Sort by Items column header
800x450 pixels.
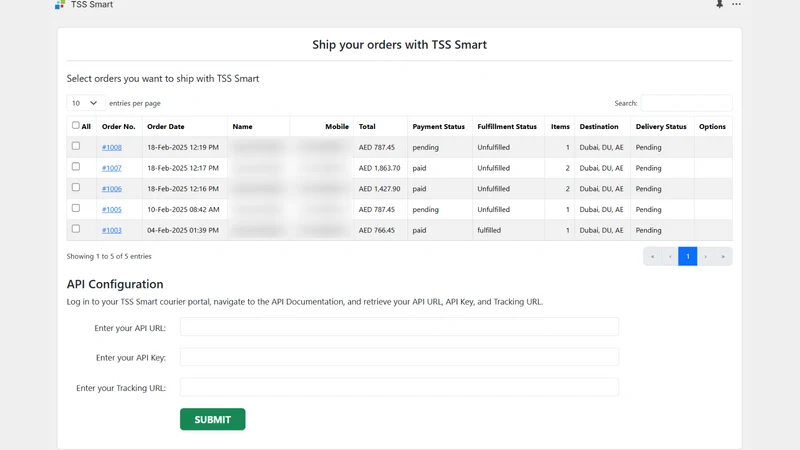coord(560,127)
